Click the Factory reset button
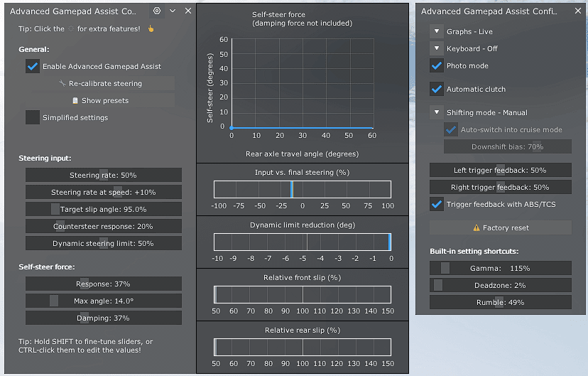 click(x=501, y=227)
